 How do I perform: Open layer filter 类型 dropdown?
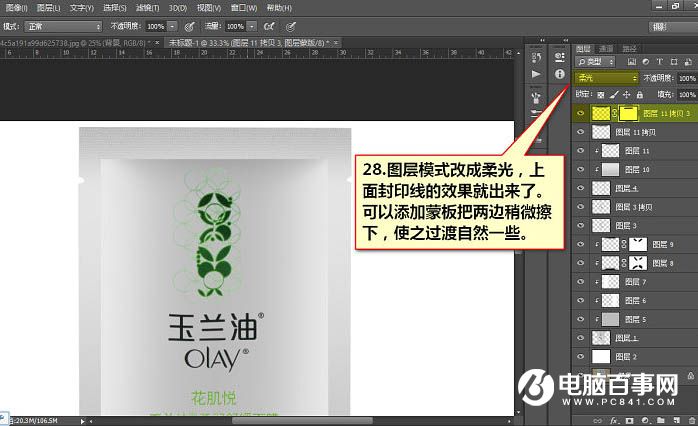(x=595, y=62)
